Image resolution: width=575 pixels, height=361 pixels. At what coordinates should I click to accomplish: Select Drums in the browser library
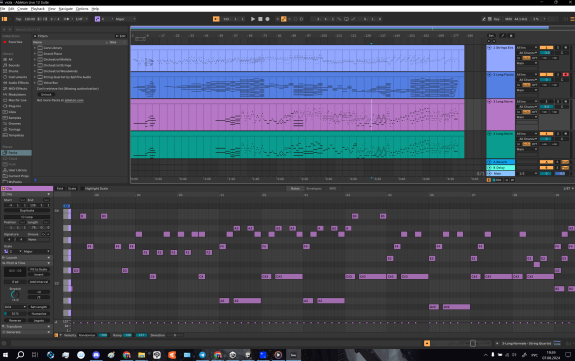click(x=13, y=71)
